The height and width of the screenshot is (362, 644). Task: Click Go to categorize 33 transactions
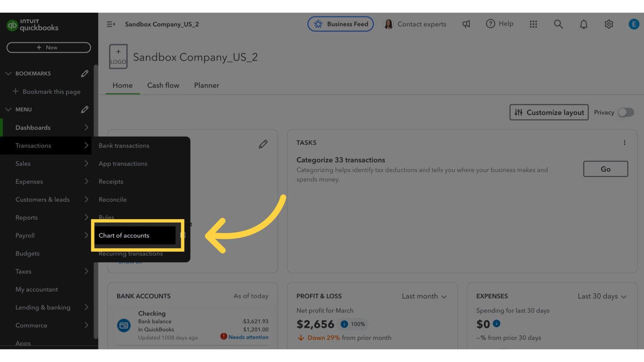(605, 169)
